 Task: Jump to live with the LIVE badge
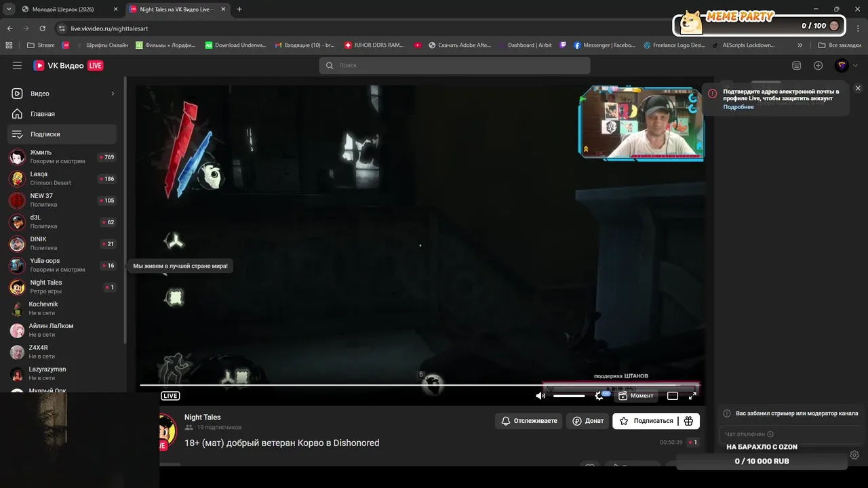point(170,396)
